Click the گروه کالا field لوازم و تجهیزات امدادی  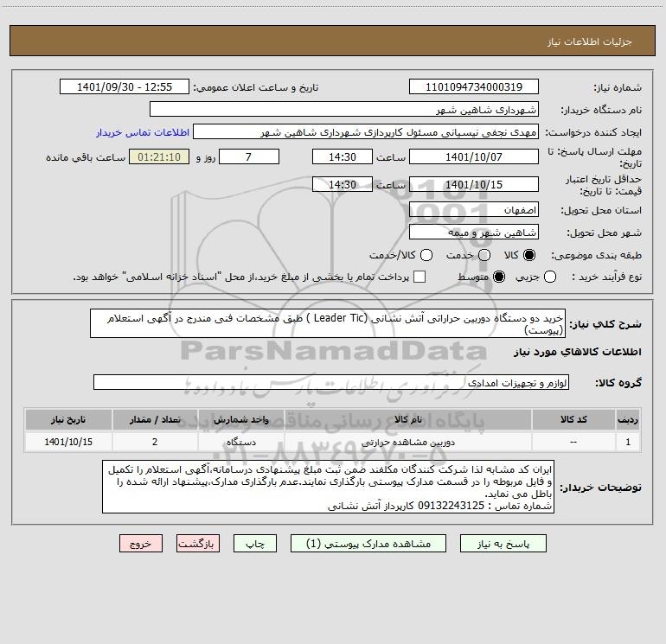pos(331,382)
